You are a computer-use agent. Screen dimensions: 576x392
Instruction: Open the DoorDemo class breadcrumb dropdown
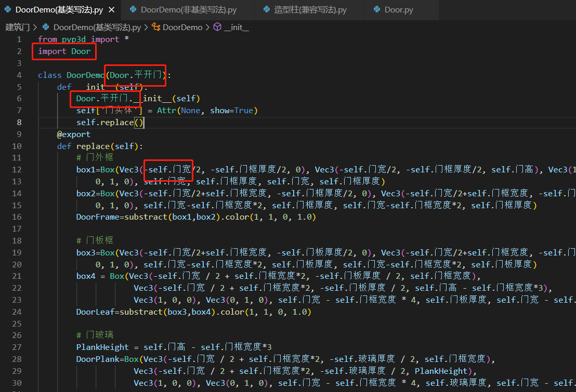tap(182, 28)
